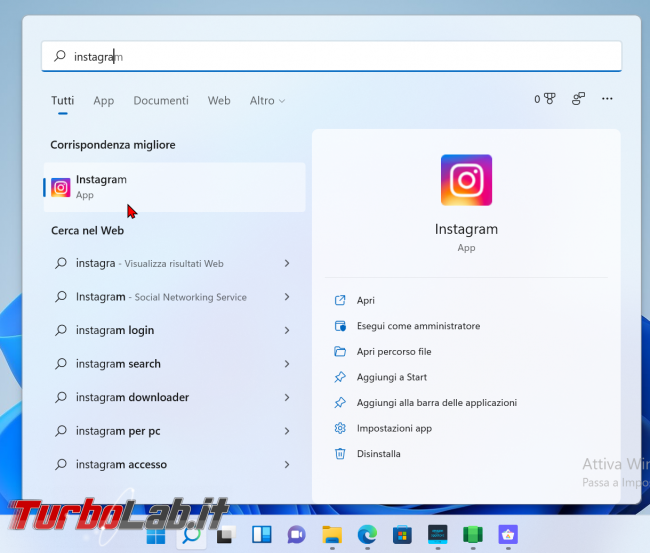Screen dimensions: 650x553
Task: Click the taskbar Search icon
Action: 192,535
